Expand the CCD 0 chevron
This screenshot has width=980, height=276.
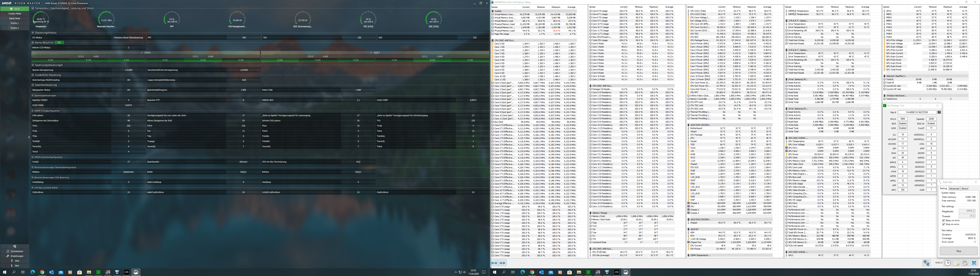point(142,53)
